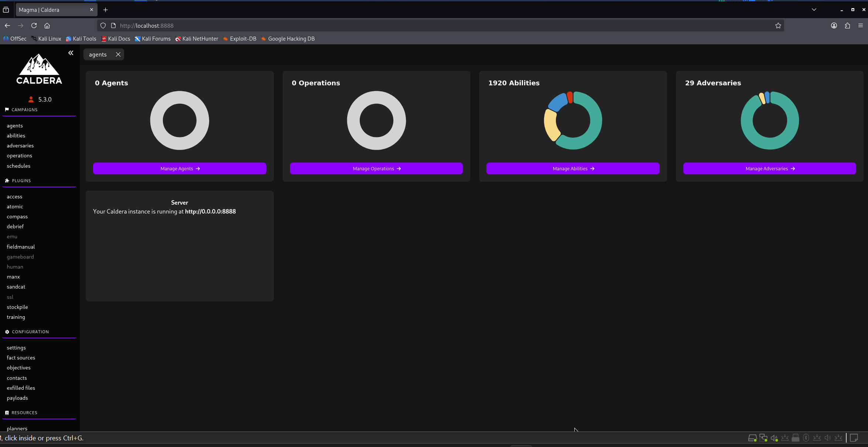Click the browser back arrow
Viewport: 868px width, 447px height.
coord(7,25)
